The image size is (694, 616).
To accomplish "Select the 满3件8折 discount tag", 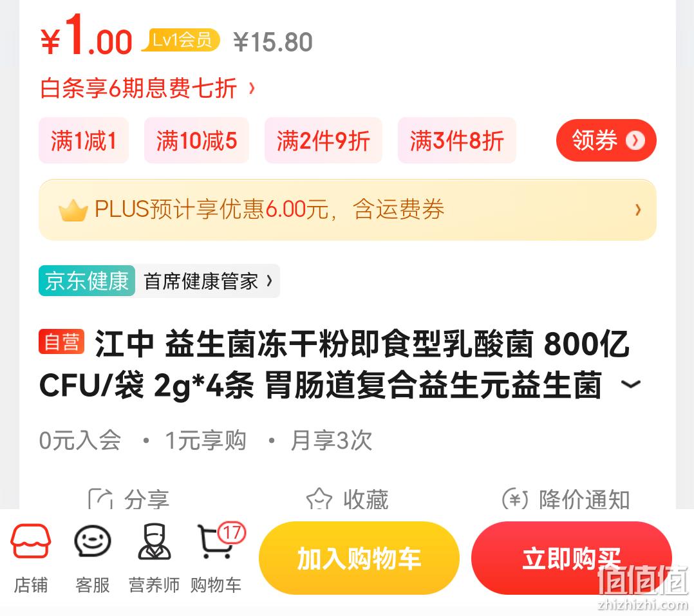I will click(457, 140).
